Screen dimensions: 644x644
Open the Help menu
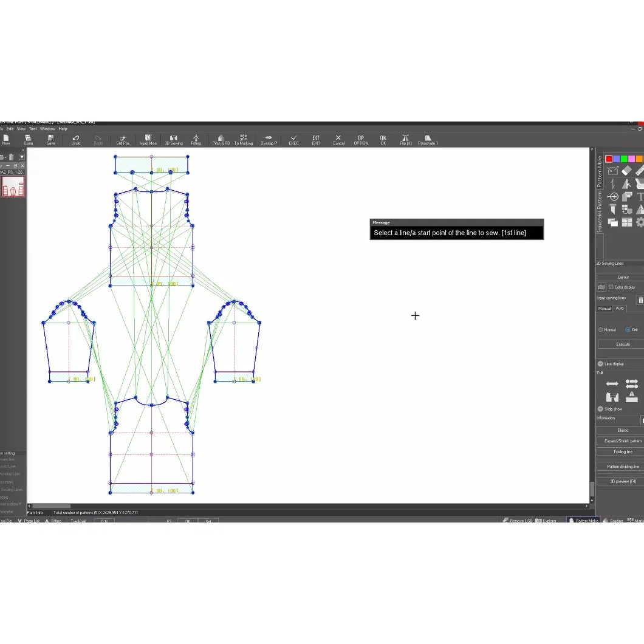[63, 129]
